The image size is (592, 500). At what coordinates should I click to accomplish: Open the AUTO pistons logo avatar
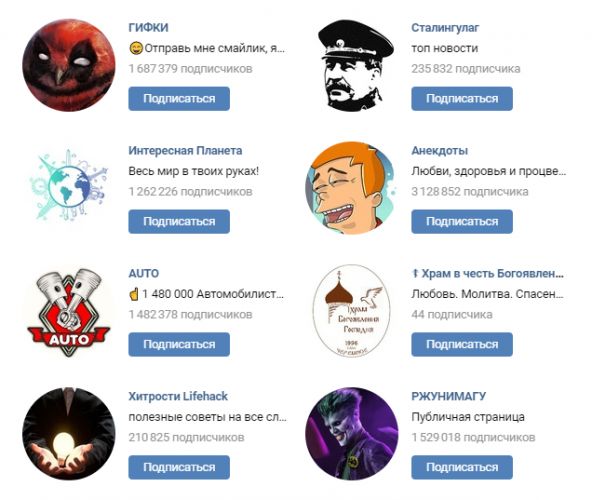click(68, 311)
